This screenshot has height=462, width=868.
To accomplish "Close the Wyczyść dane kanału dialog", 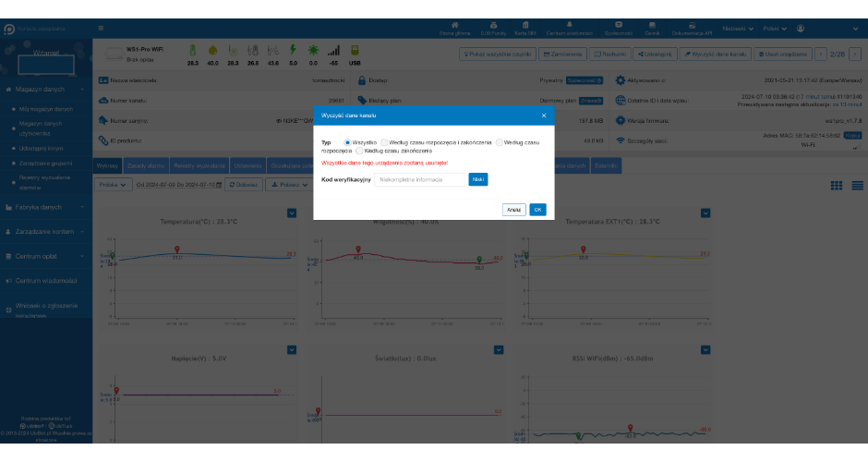I will pyautogui.click(x=544, y=115).
